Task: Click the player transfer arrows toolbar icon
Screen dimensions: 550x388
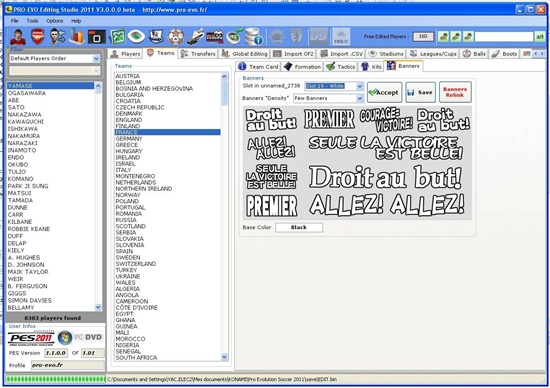Action: pos(58,36)
